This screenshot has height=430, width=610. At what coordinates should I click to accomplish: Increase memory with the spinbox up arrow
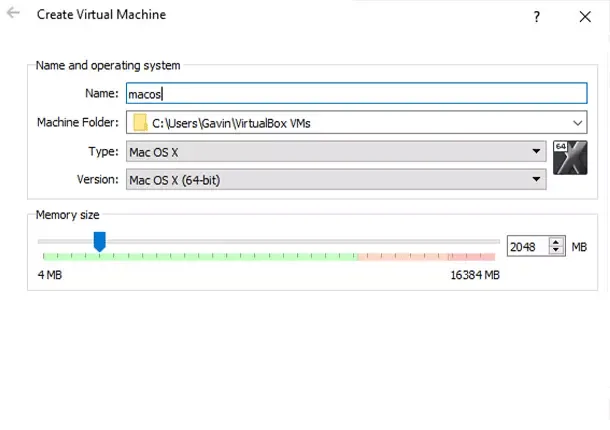(x=557, y=241)
